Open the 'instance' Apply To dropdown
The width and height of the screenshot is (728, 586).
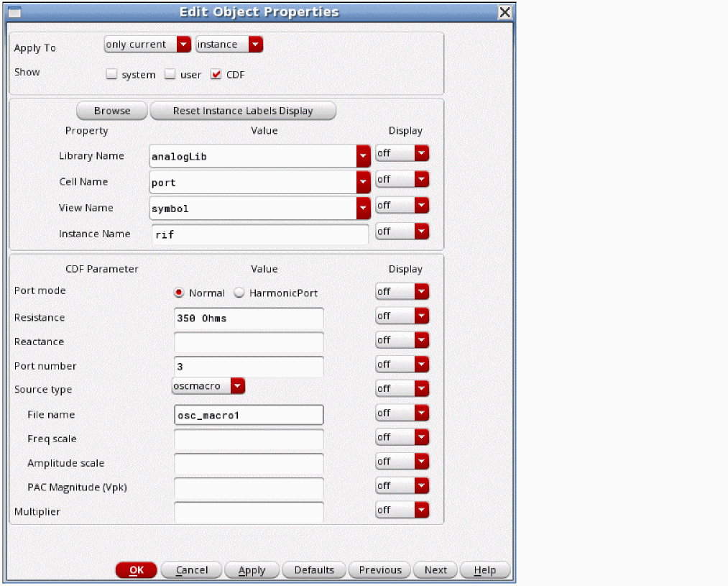(x=229, y=45)
